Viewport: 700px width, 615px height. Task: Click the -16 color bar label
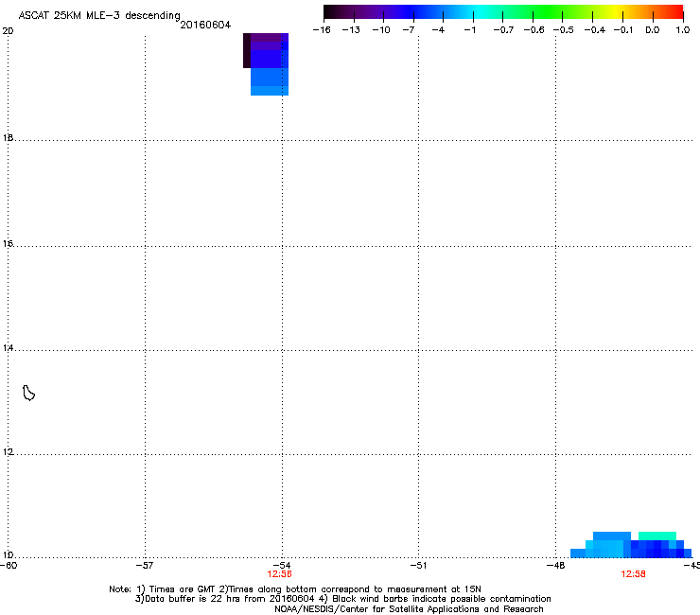(x=322, y=30)
